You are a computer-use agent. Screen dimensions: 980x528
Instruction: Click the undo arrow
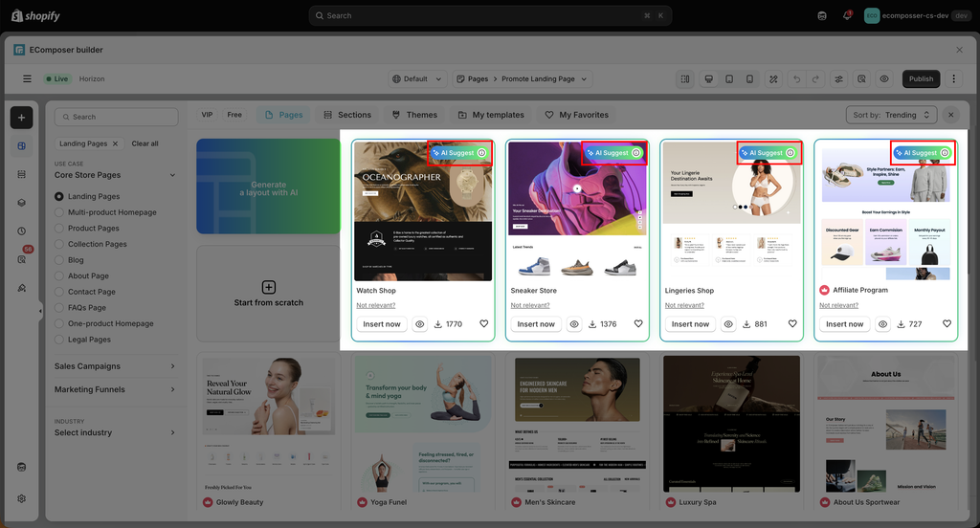tap(796, 79)
